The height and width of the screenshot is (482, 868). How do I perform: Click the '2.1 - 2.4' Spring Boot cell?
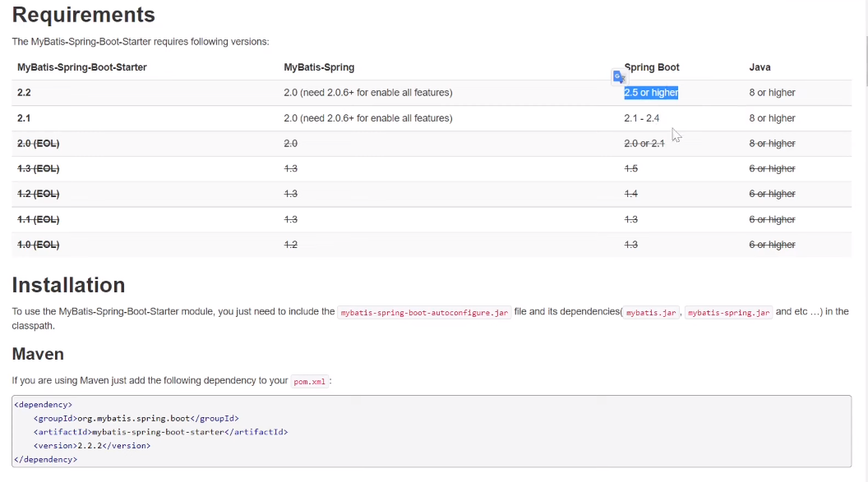point(641,118)
